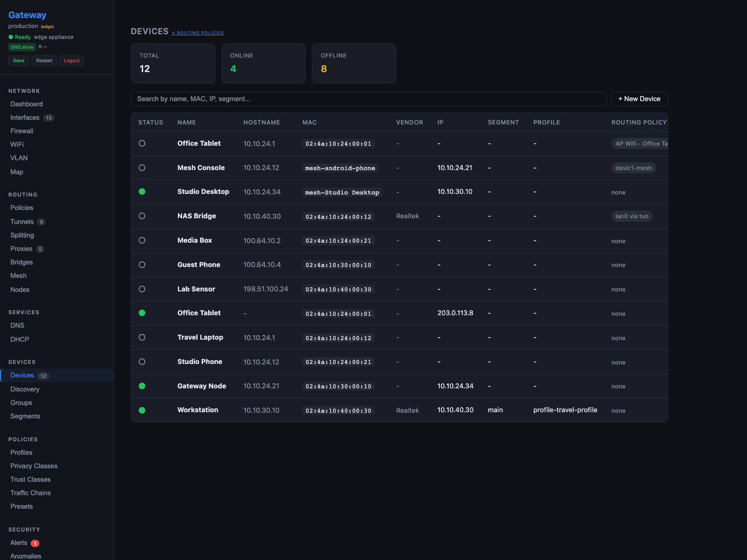This screenshot has height=560, width=747.
Task: Open Segments page
Action: point(25,416)
